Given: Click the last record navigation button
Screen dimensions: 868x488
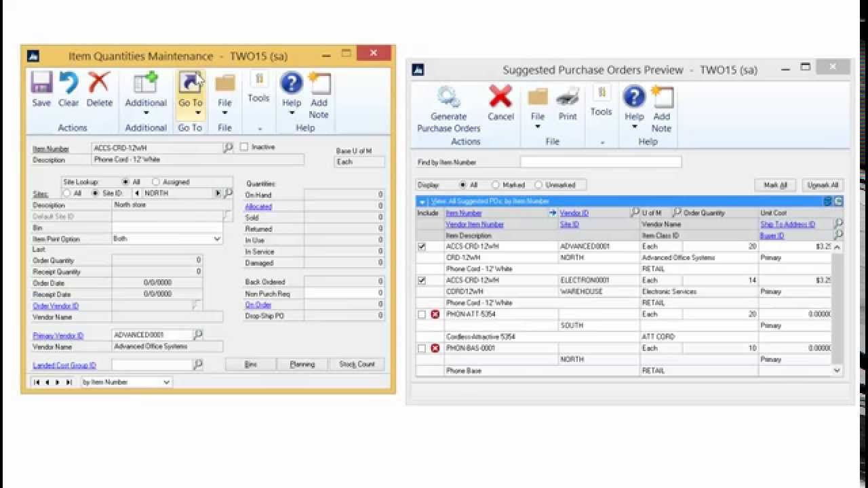Looking at the screenshot, I should [68, 382].
